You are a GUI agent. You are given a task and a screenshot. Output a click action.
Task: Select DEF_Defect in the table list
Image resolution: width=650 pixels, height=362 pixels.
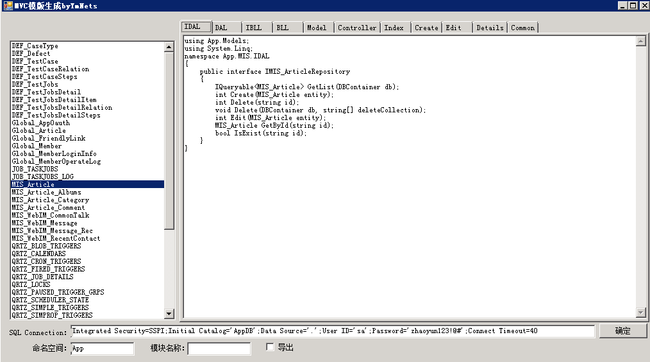tap(87, 53)
